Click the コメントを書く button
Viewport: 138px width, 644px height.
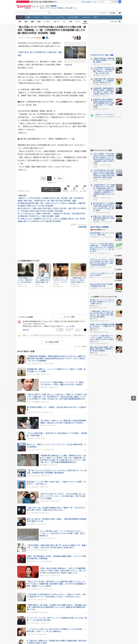tap(69, 317)
